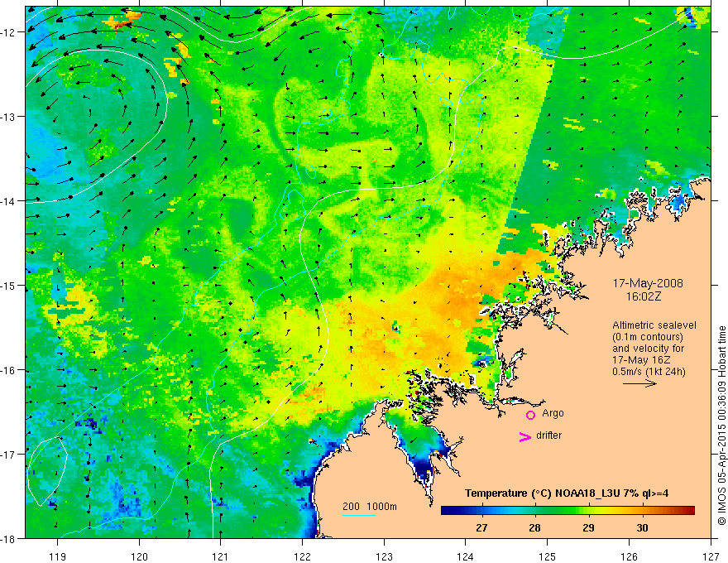The width and height of the screenshot is (728, 563).
Task: Select the "drifter" legend label
Action: coord(552,435)
